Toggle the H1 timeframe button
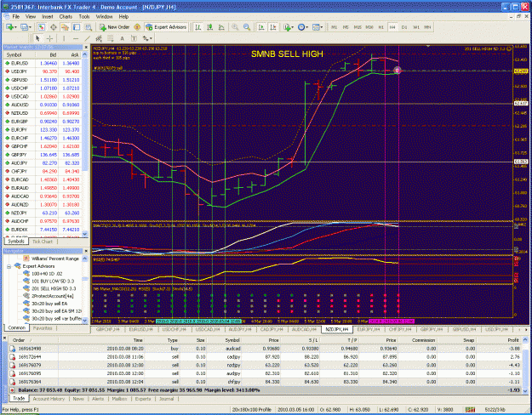The width and height of the screenshot is (532, 415). pyautogui.click(x=381, y=27)
